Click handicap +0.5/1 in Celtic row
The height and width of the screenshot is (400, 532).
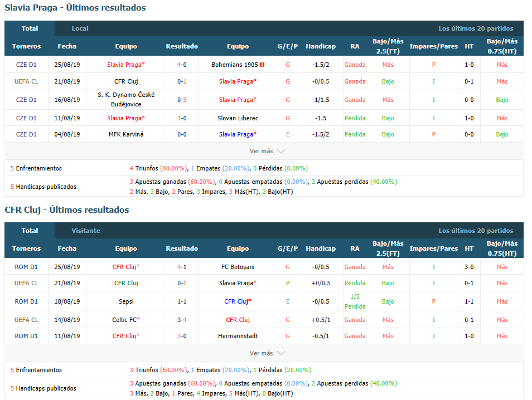321,320
